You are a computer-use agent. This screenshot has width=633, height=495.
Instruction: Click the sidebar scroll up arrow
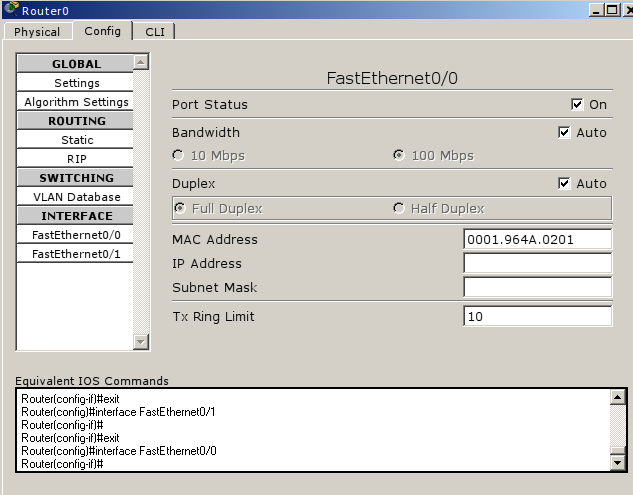tap(140, 62)
